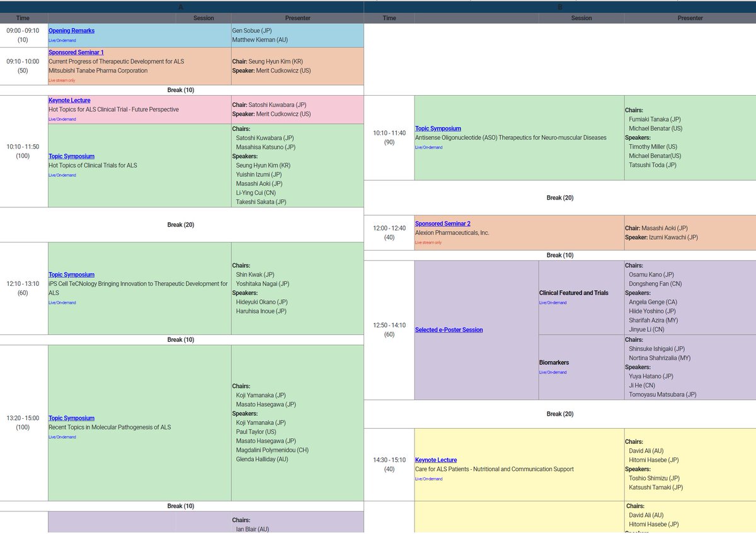This screenshot has width=756, height=534.
Task: Click the 'Clinical Featured and Trials' subsession title
Action: pos(574,293)
